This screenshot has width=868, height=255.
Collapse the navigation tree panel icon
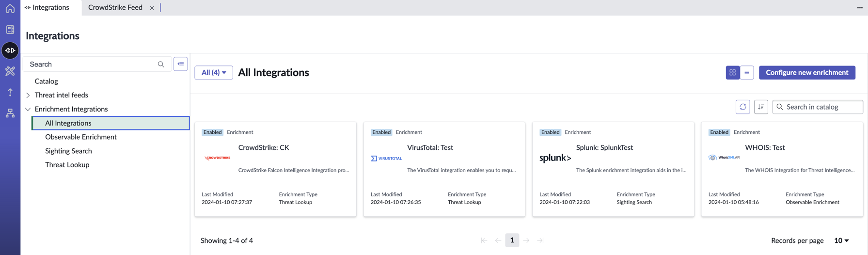click(x=181, y=64)
